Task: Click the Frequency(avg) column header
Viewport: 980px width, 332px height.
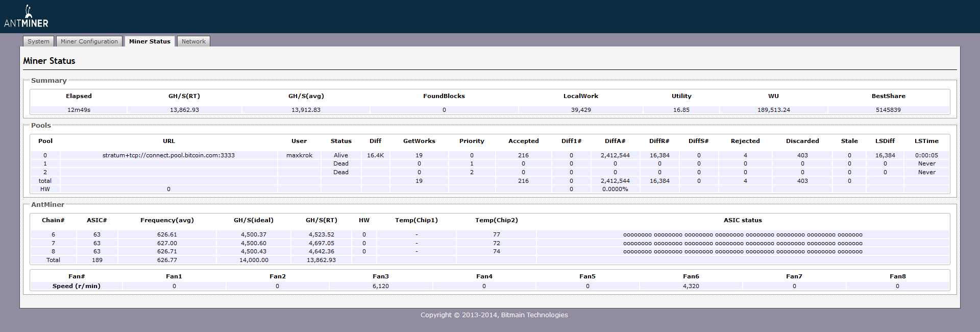Action: pyautogui.click(x=167, y=220)
